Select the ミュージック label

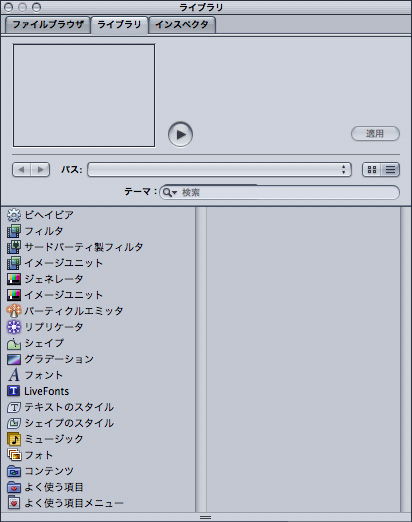[x=54, y=439]
